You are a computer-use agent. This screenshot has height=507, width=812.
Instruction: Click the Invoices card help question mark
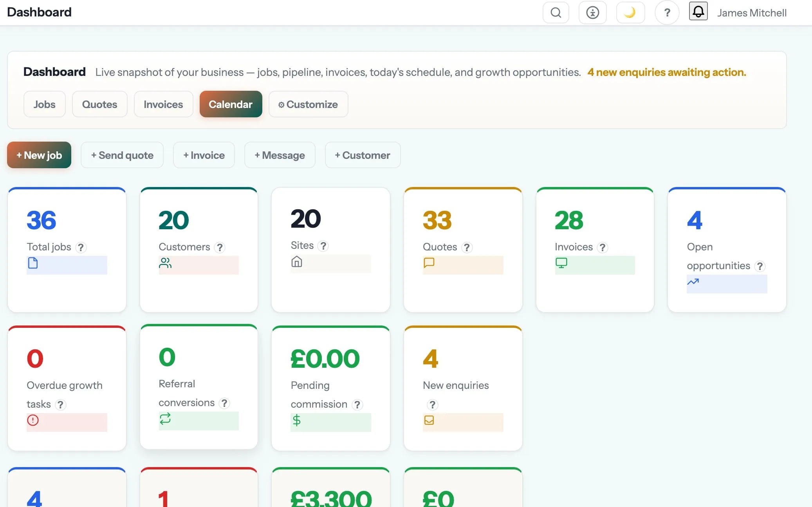click(x=603, y=247)
